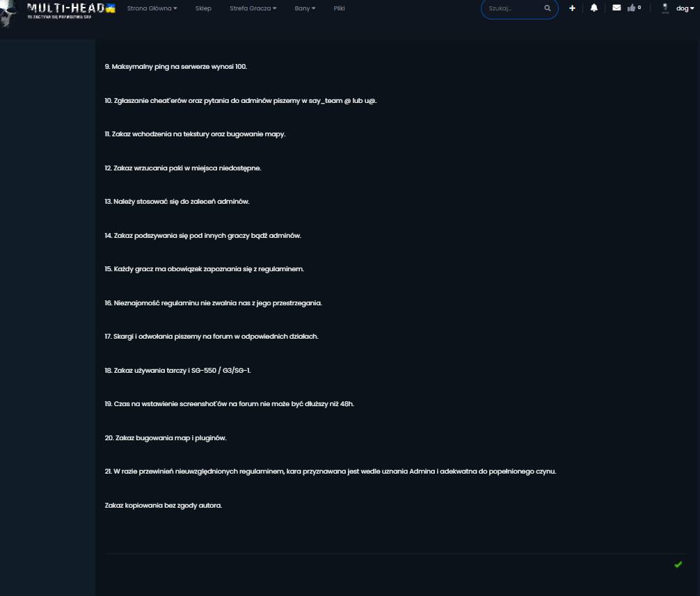Click the Multi-Head site logo

point(66,10)
